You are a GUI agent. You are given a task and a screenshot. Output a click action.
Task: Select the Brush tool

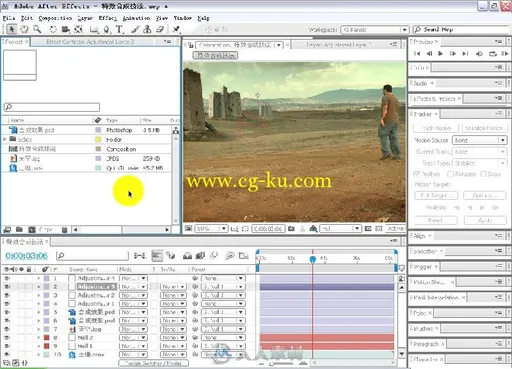135,29
